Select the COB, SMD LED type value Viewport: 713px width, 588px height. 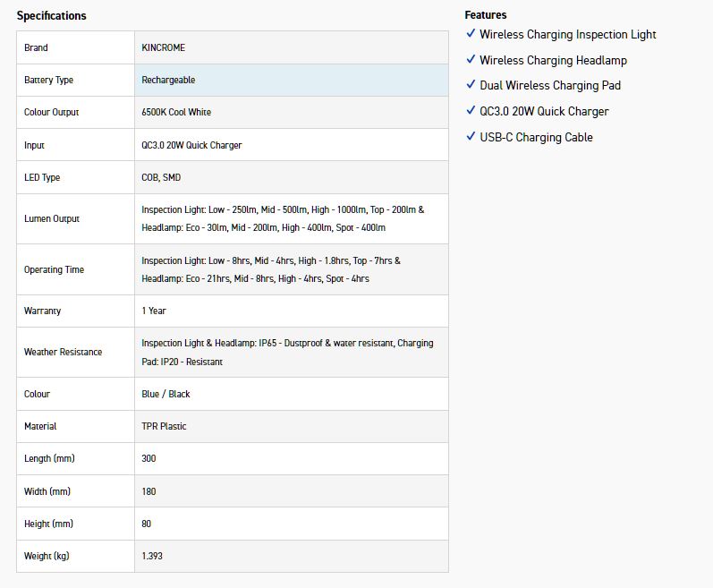pos(161,177)
